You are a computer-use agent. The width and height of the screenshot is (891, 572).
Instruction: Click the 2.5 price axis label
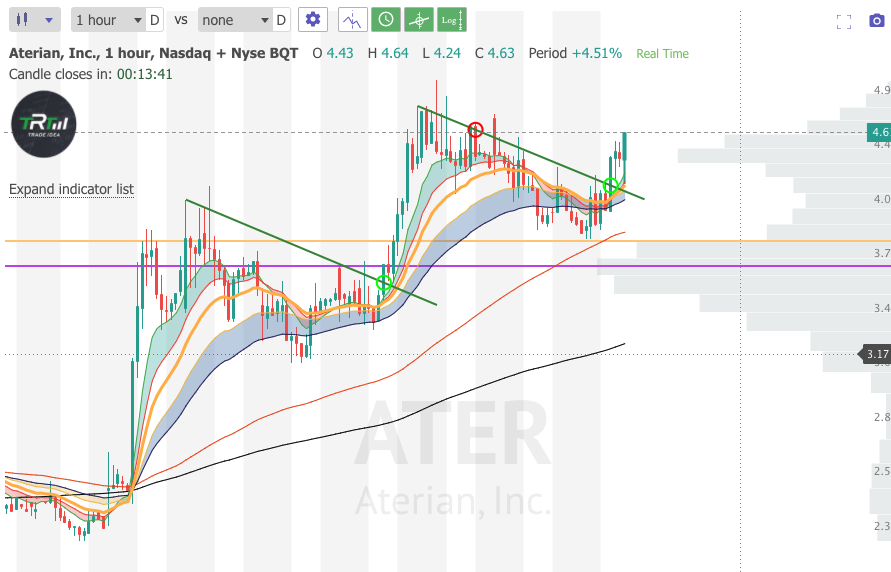point(882,471)
